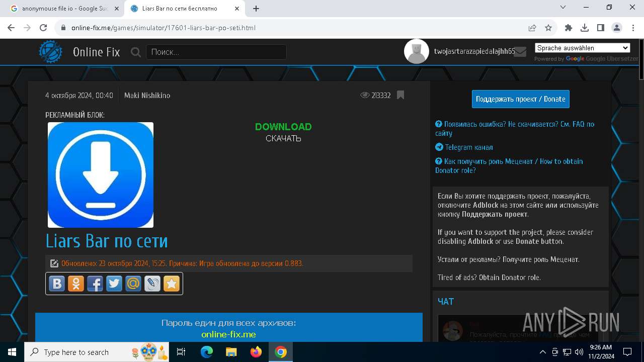Share via Twitter icon
644x362 pixels.
[x=114, y=284]
